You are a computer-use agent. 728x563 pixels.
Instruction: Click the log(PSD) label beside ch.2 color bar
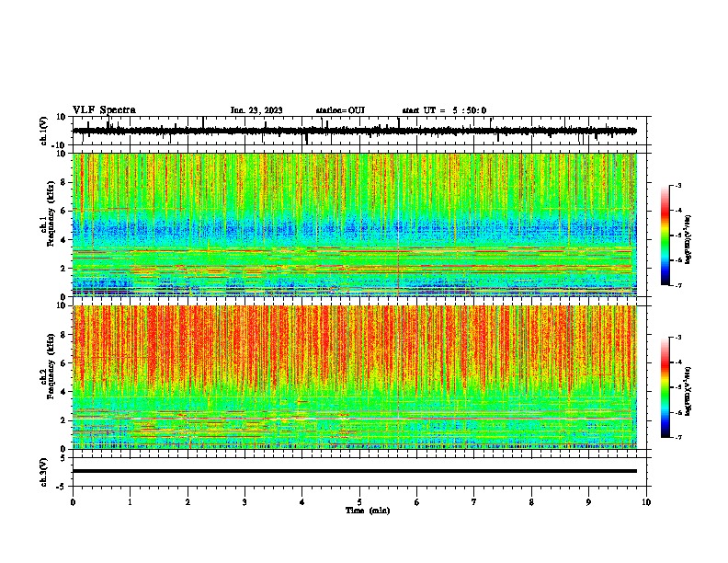688,391
